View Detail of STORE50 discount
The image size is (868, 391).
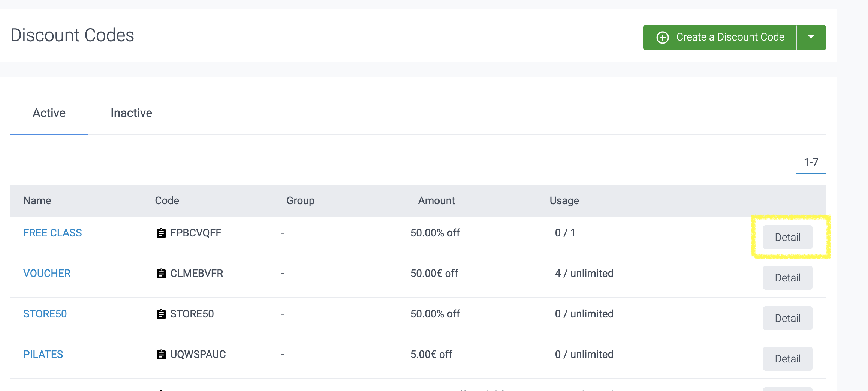[787, 318]
